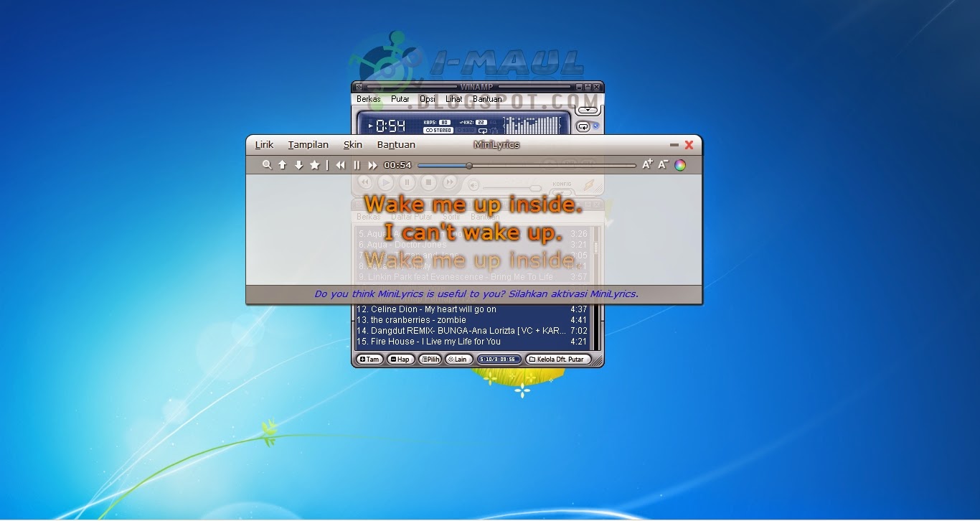The width and height of the screenshot is (980, 521).
Task: Click the Winamp spectrum visualizer
Action: (532, 124)
